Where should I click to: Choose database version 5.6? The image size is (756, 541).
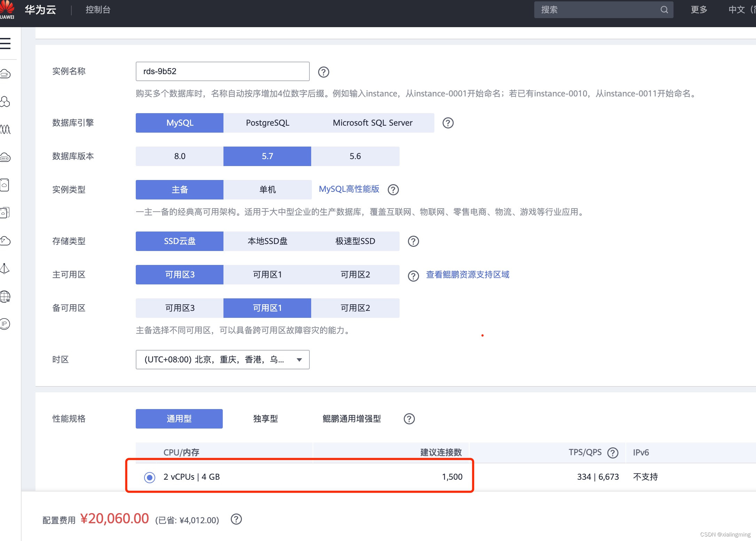(x=355, y=156)
